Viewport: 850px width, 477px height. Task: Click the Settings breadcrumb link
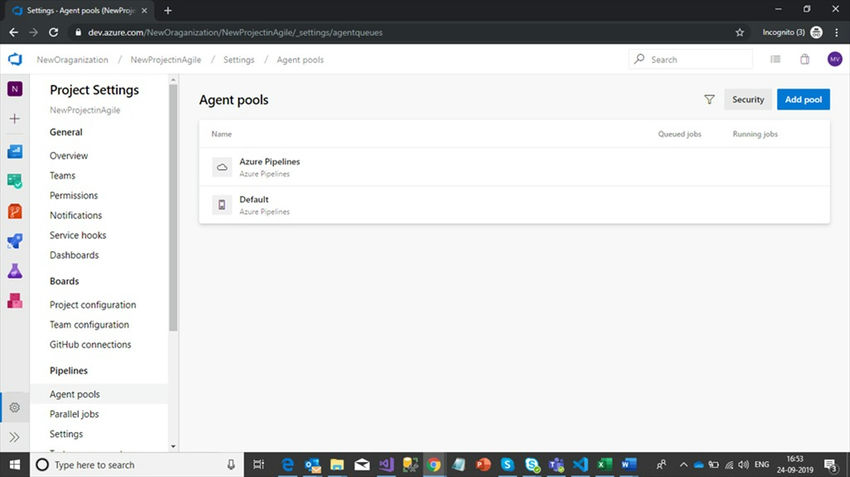coord(239,60)
